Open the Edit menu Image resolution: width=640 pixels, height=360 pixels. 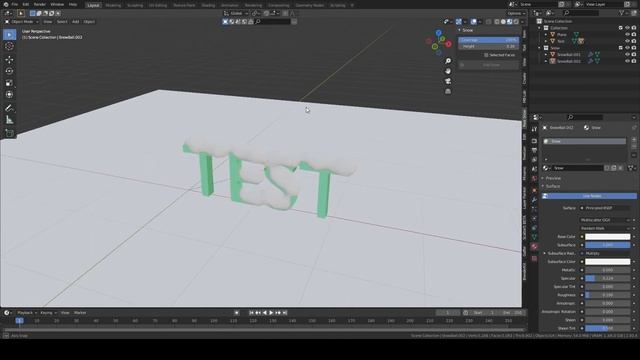pyautogui.click(x=26, y=4)
